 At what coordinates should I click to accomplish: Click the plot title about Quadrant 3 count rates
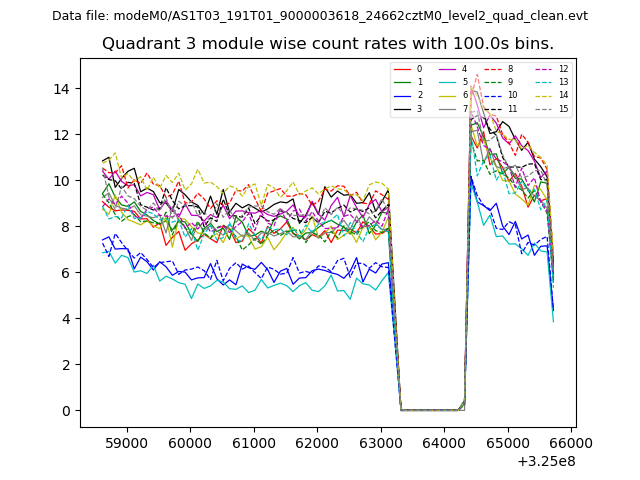point(328,44)
